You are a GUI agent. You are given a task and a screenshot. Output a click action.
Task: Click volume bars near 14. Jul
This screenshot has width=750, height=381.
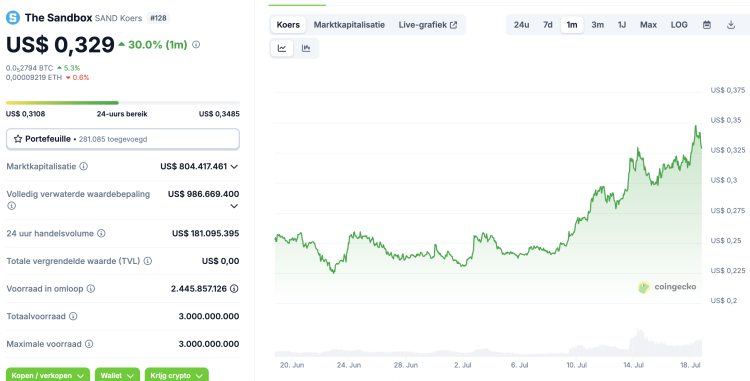[x=638, y=342]
